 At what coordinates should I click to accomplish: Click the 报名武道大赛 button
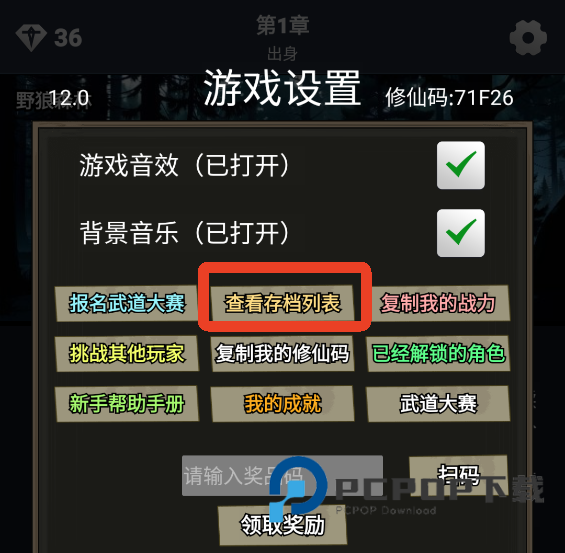[x=126, y=303]
